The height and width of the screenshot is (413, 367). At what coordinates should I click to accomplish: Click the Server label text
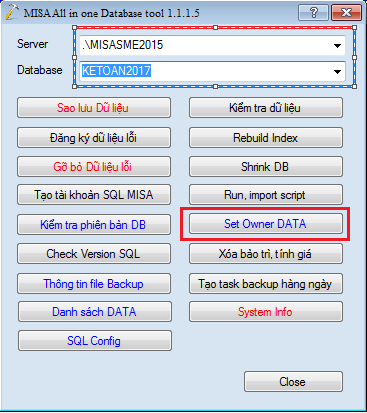(x=32, y=44)
